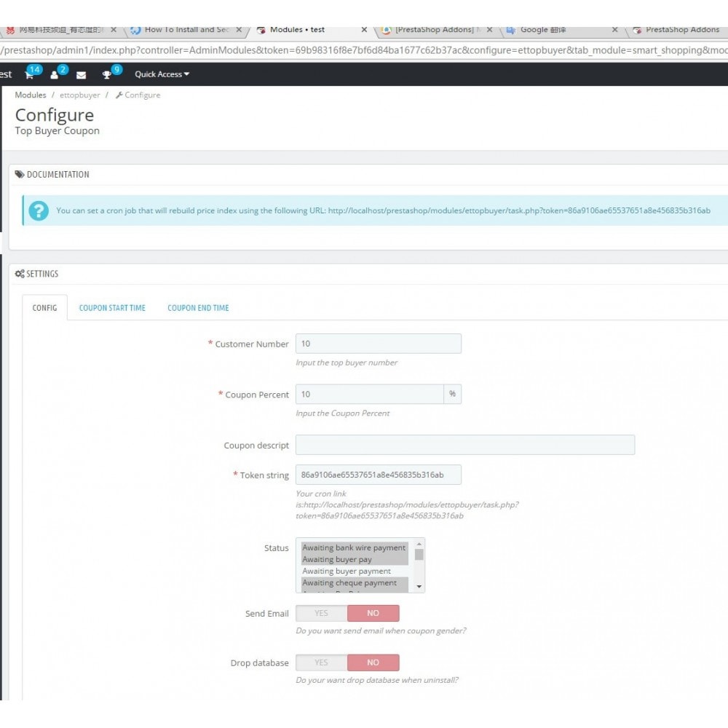Select 'Awaiting cheque payment' status

click(x=355, y=582)
